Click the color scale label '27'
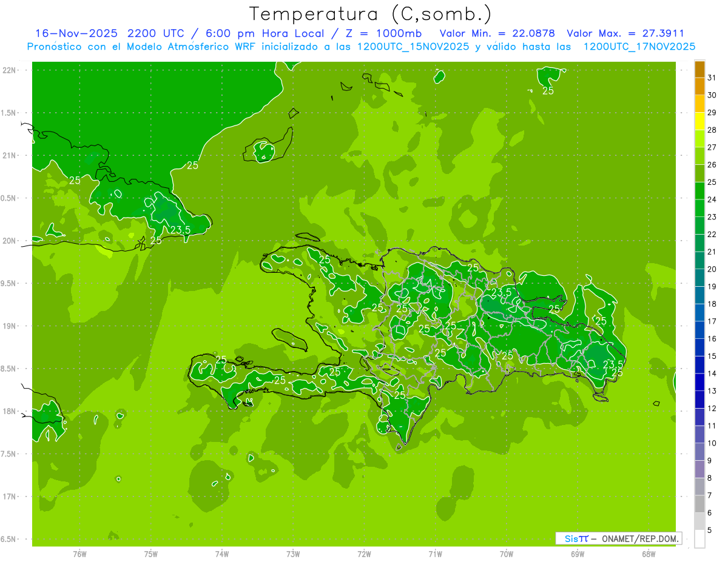The width and height of the screenshot is (728, 562). click(712, 147)
